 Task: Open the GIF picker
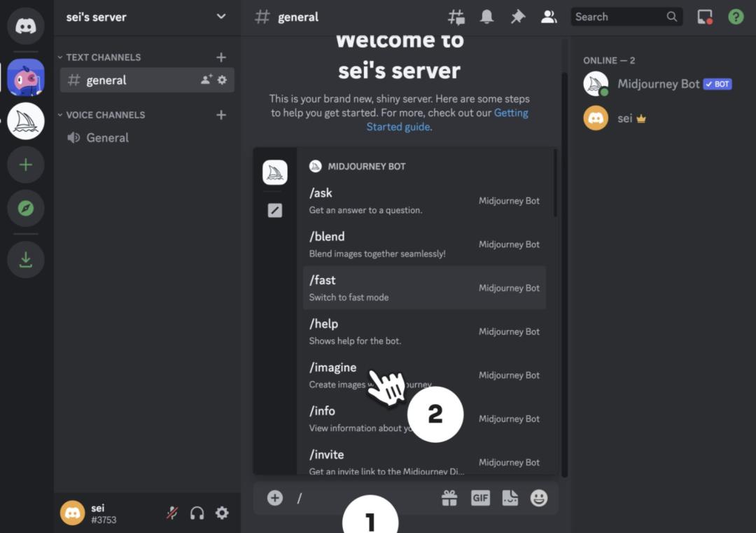(x=480, y=498)
